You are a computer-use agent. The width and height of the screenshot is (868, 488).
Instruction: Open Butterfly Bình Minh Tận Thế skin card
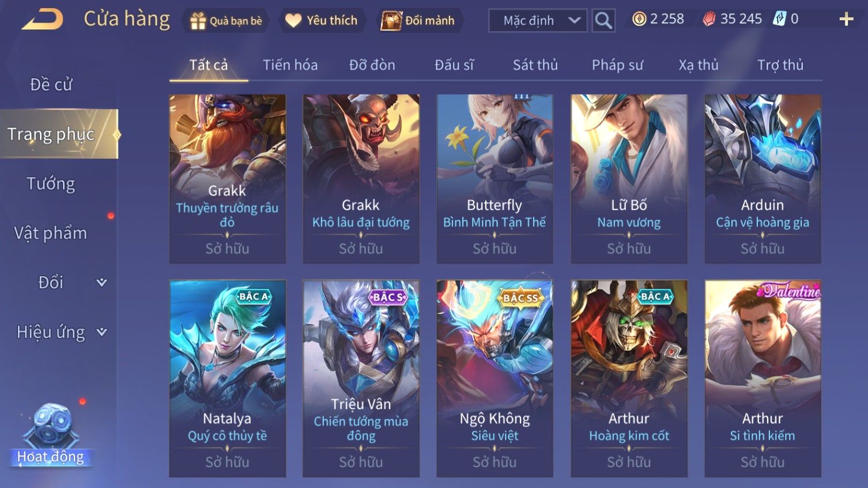tap(495, 179)
